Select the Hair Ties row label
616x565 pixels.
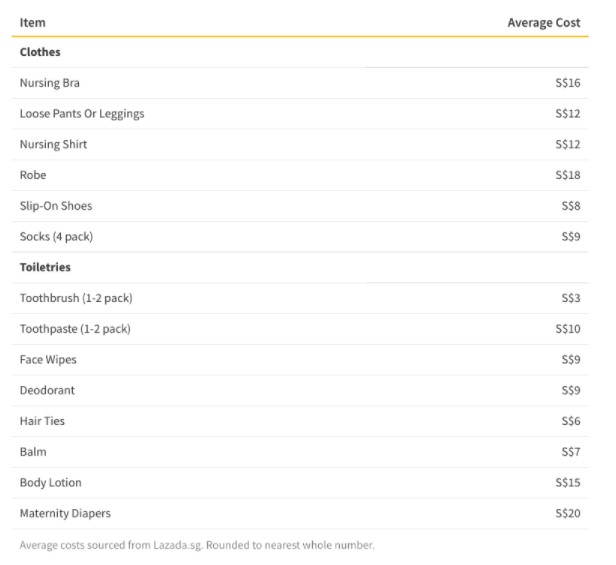pos(42,421)
